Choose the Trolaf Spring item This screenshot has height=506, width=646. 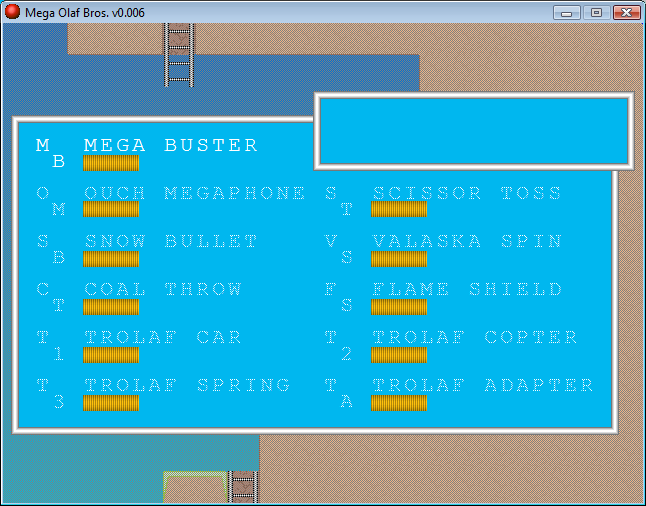tap(186, 385)
